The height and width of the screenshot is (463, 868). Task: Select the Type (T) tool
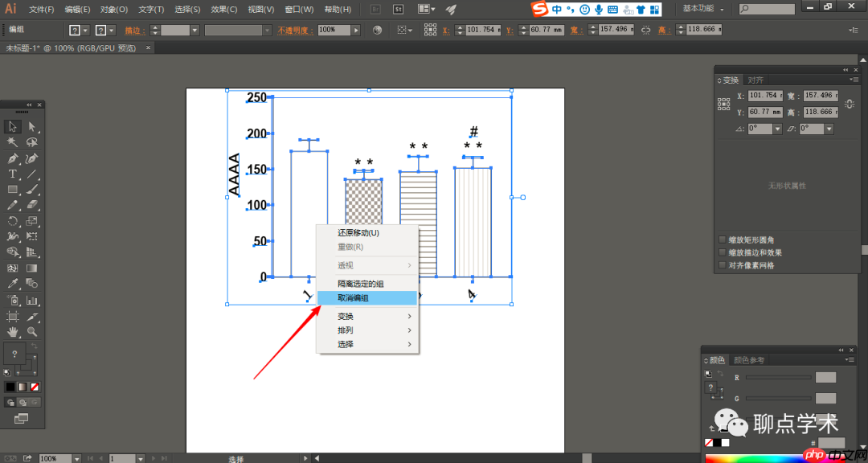pos(13,174)
